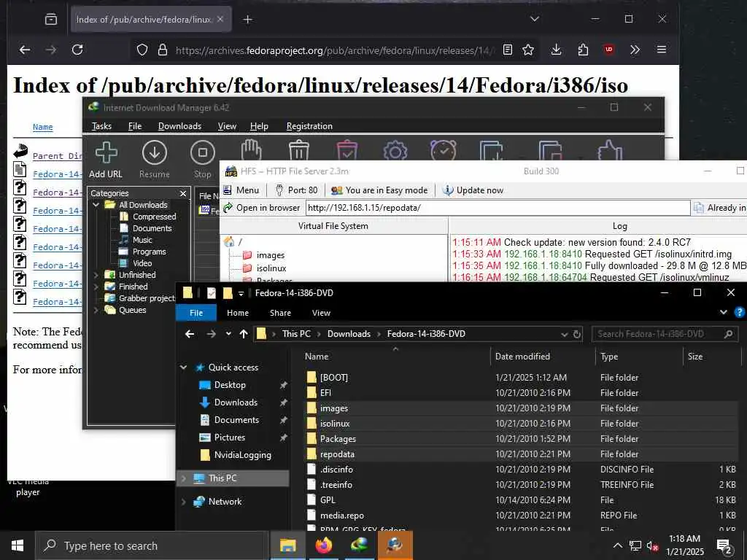Click This PC breadcrumb in Explorer path

[296, 334]
